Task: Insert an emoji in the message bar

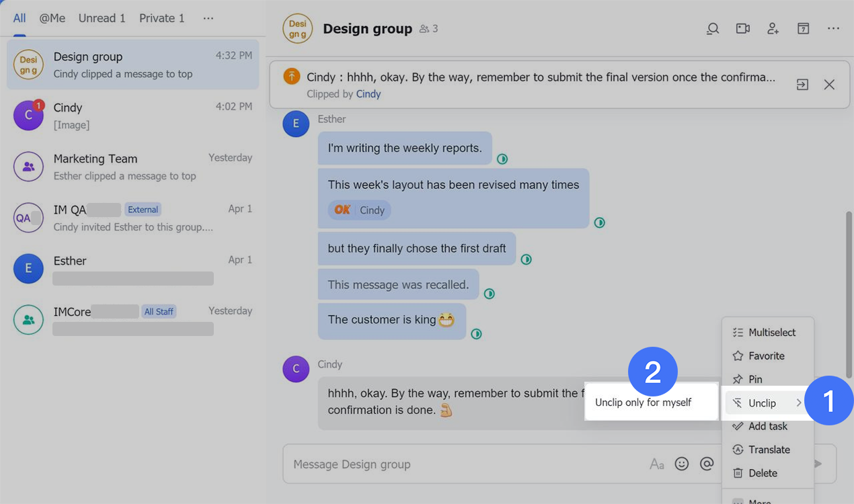Action: click(682, 464)
